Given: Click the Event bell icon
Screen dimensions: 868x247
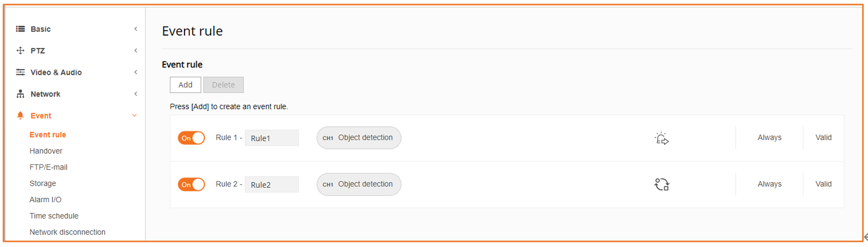Looking at the screenshot, I should pos(21,115).
